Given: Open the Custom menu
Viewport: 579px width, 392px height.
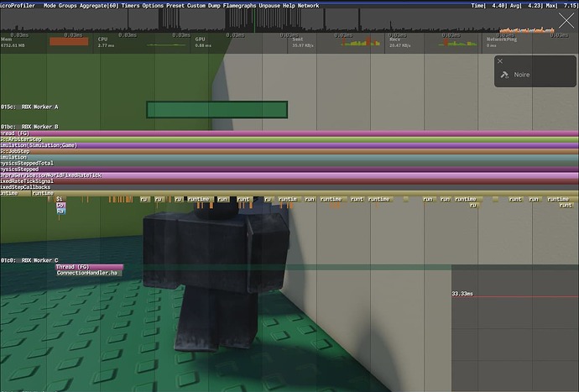Looking at the screenshot, I should click(196, 6).
